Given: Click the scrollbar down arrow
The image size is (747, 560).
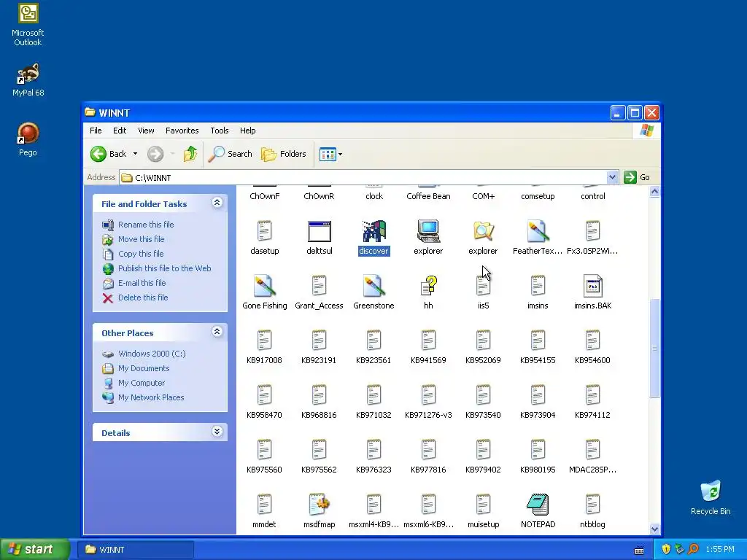Looking at the screenshot, I should pos(654,529).
